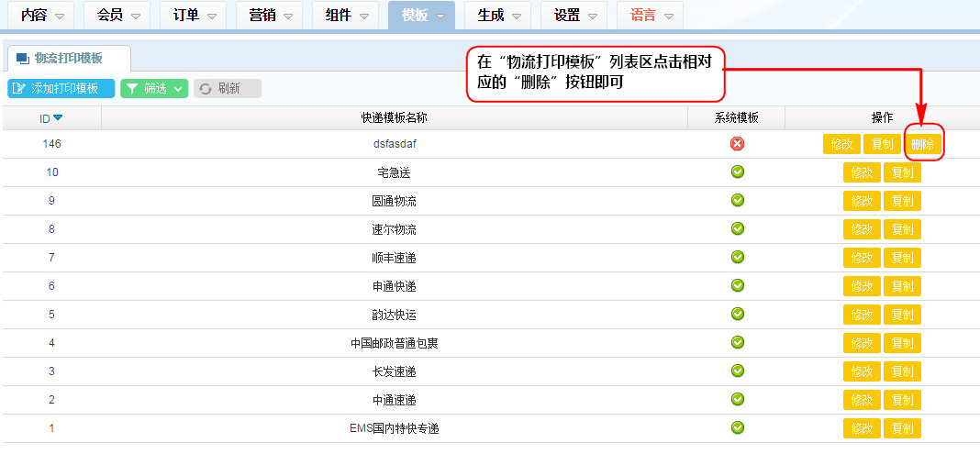The image size is (980, 454).
Task: Click 复制 for 中国邮政普通包裹 row
Action: click(x=902, y=343)
